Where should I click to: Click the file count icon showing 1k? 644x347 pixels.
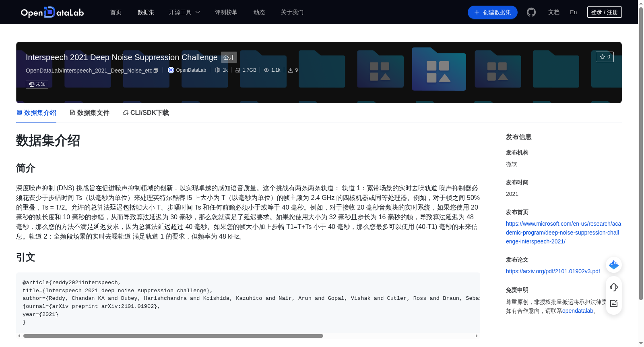pyautogui.click(x=218, y=70)
